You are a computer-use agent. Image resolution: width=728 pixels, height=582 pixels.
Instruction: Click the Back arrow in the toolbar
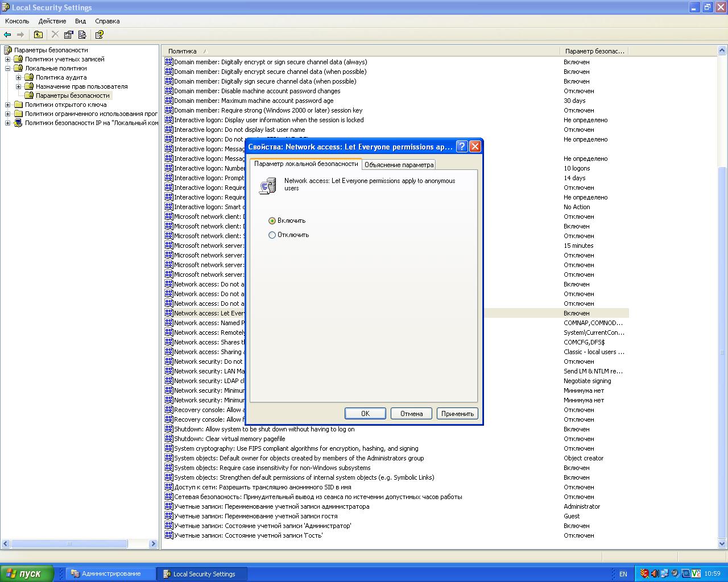[x=7, y=35]
